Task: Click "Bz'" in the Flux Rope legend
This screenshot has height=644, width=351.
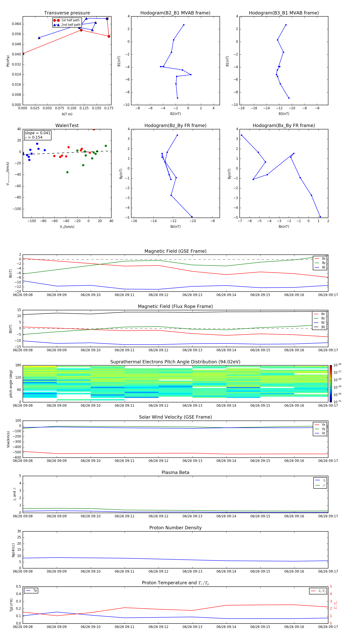Action: pyautogui.click(x=323, y=323)
